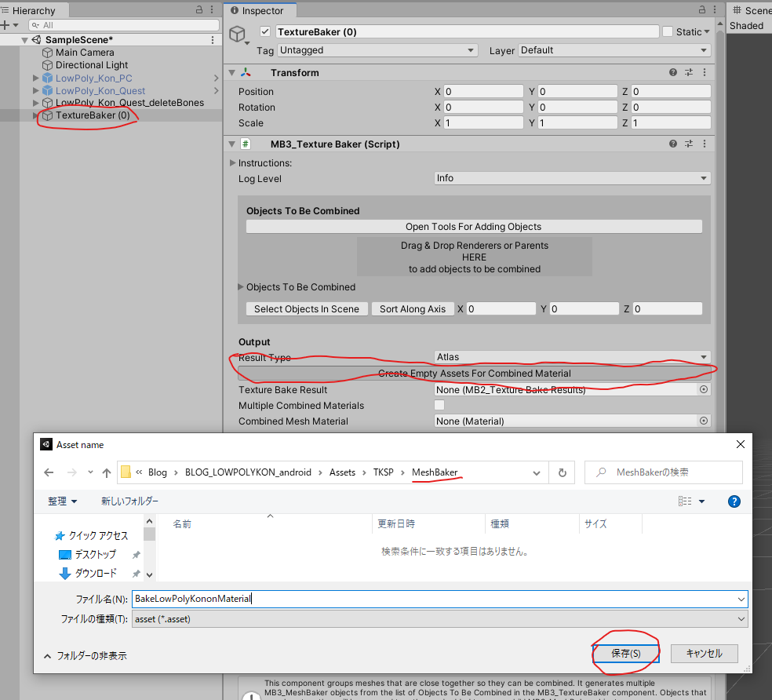The height and width of the screenshot is (700, 772).
Task: Click the Save (保存) button
Action: pos(626,654)
